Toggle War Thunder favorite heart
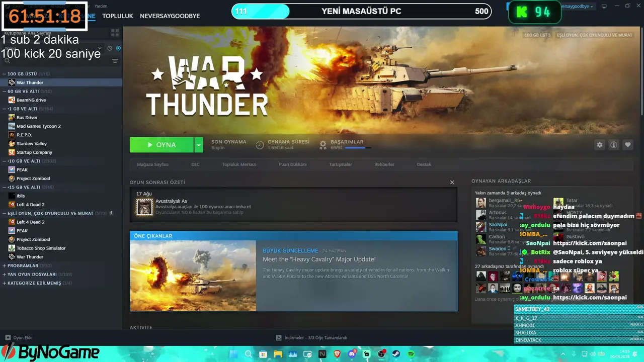Viewport: 644px width, 362px height. (628, 145)
